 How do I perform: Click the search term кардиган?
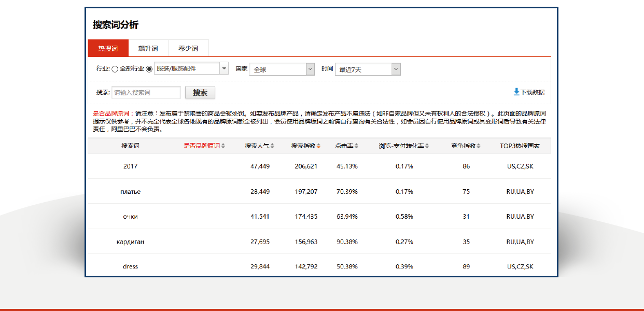(131, 242)
